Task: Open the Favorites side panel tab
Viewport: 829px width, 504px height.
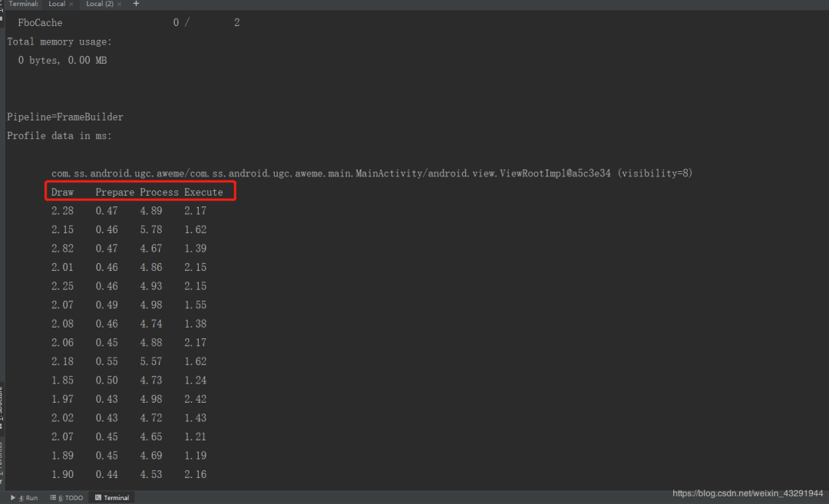Action: click(x=2, y=460)
